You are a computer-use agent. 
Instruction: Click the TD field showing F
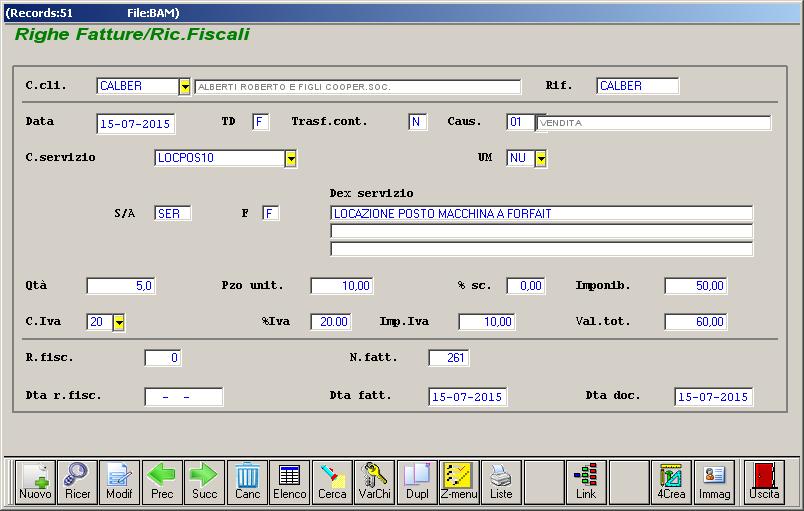[x=260, y=122]
